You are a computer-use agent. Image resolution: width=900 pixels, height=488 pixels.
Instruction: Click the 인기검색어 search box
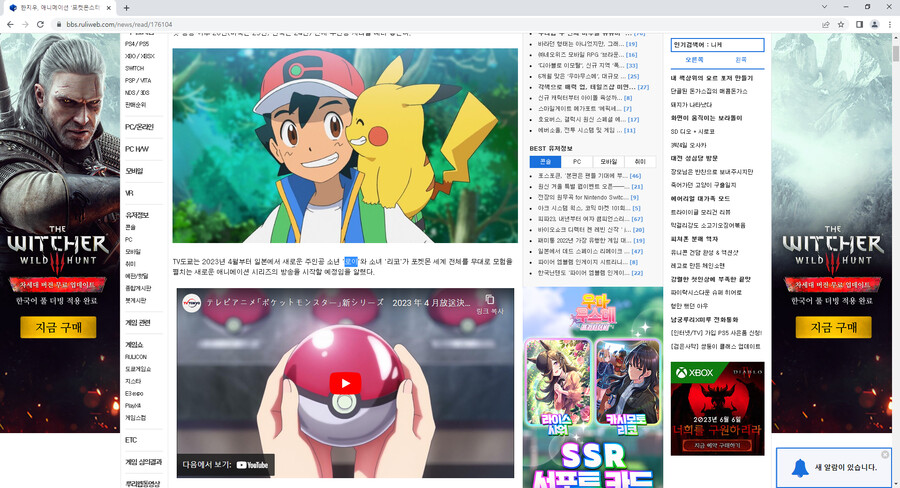[717, 45]
